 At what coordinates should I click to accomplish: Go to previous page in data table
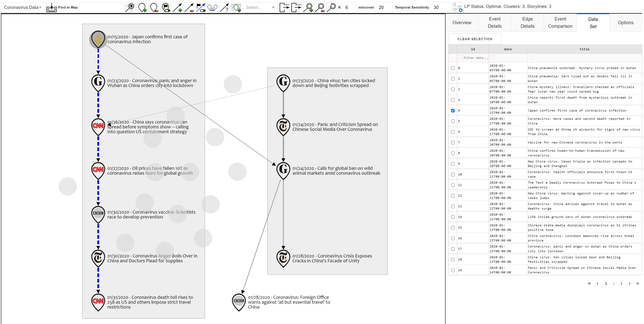(x=597, y=283)
